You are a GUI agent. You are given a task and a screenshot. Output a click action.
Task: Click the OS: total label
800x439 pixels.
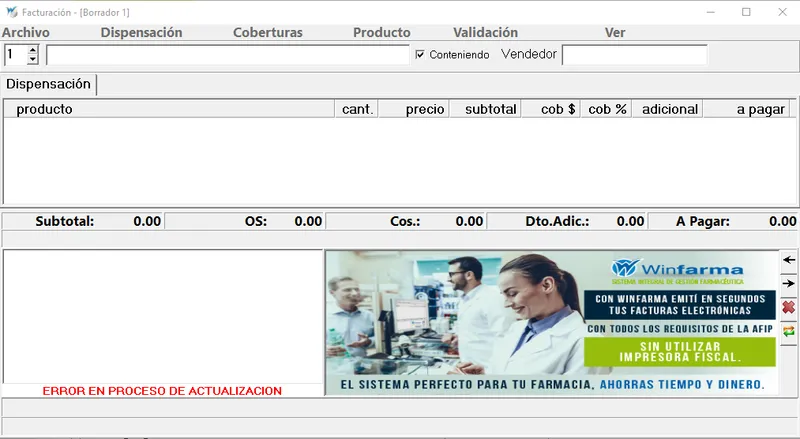pos(256,221)
